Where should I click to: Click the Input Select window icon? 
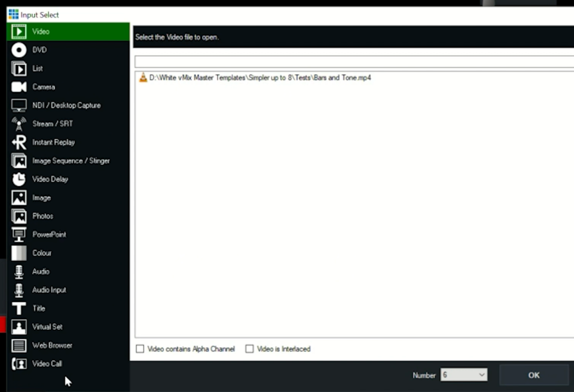(x=14, y=14)
